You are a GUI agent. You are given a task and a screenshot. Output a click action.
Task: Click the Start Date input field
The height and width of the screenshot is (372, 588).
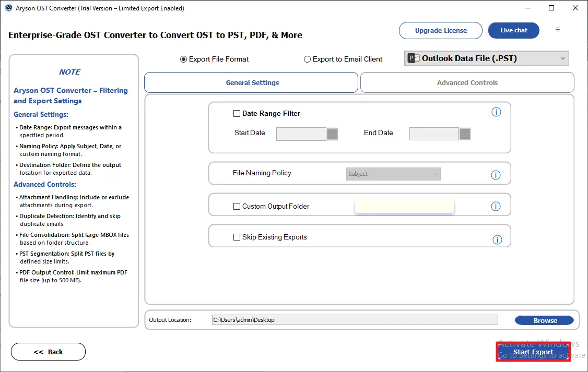(x=301, y=134)
